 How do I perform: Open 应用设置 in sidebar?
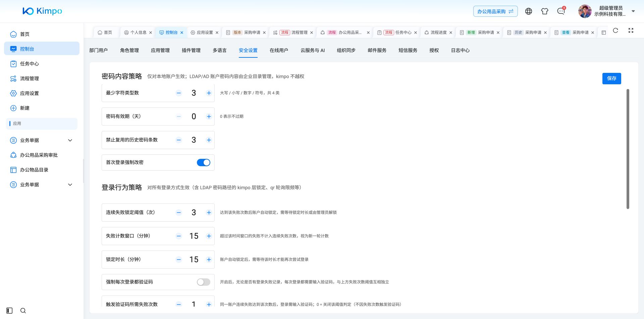pyautogui.click(x=42, y=93)
